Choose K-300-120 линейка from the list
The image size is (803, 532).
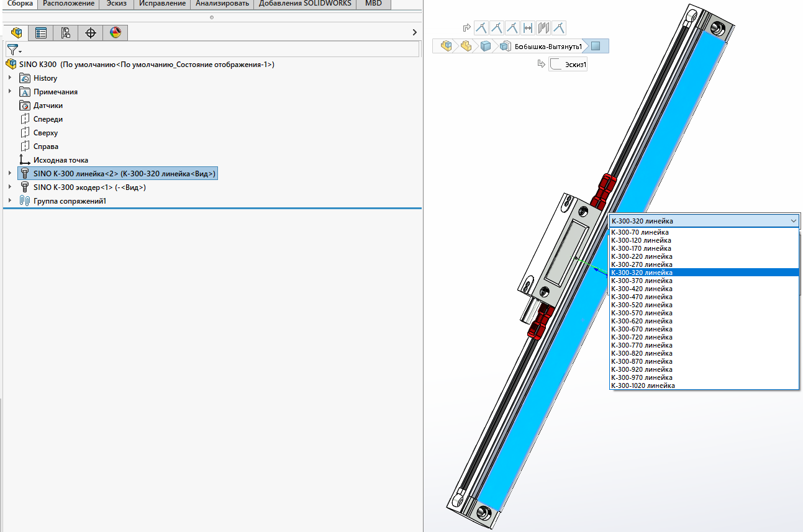[x=704, y=240]
